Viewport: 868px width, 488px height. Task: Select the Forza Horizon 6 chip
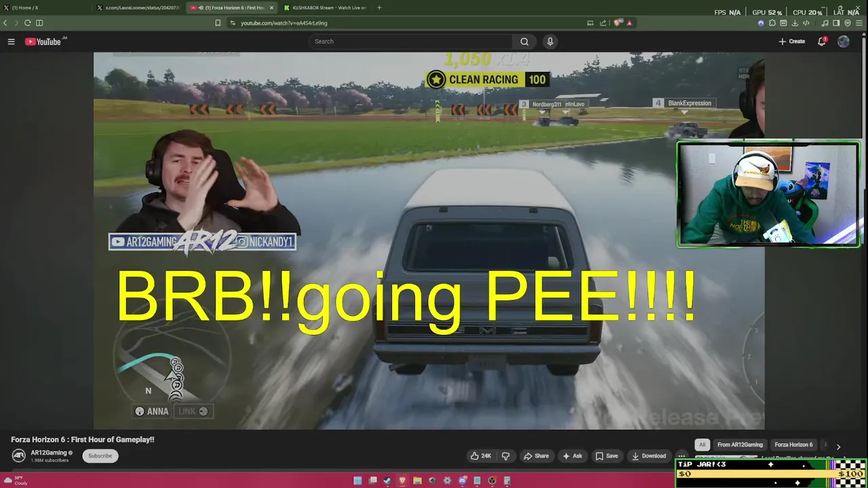click(x=793, y=445)
